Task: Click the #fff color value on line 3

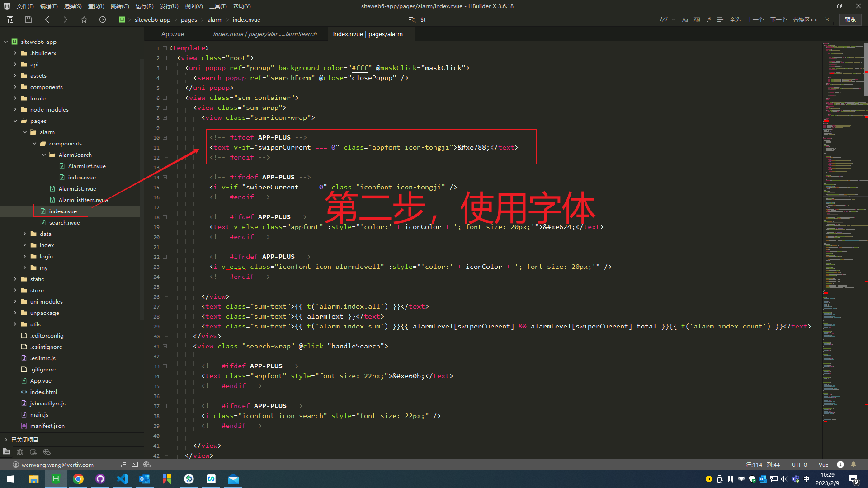Action: tap(360, 68)
